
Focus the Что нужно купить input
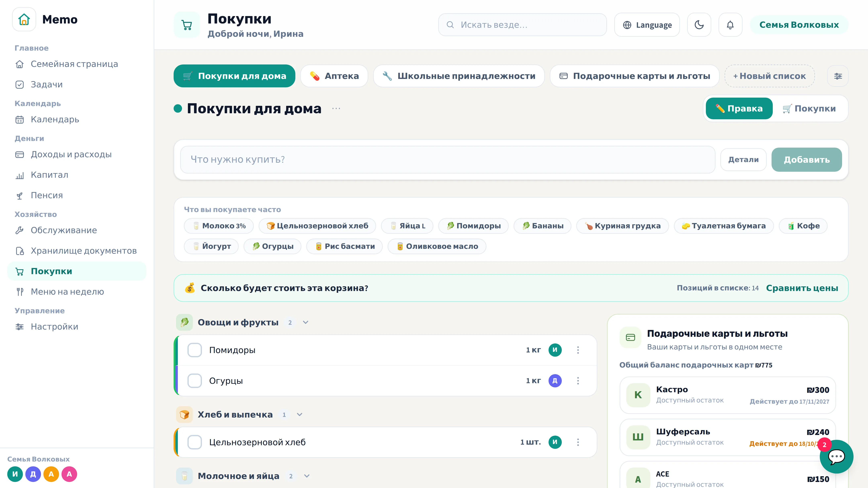click(447, 160)
